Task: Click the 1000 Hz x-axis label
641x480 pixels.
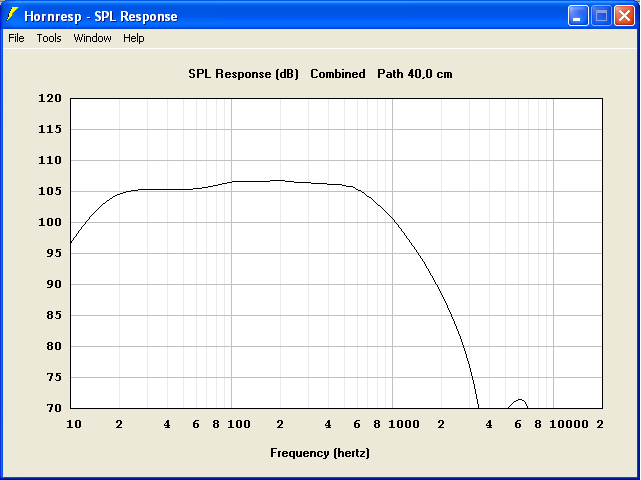Action: [x=404, y=424]
